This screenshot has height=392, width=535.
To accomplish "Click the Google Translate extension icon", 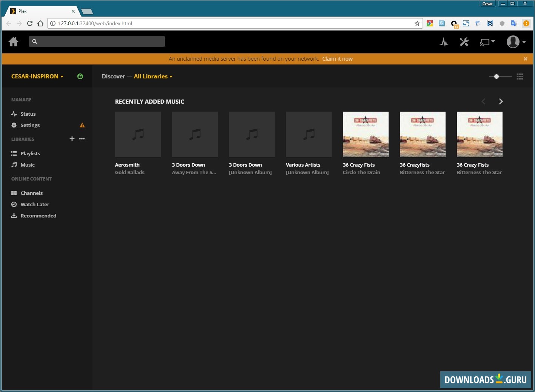I will 514,23.
